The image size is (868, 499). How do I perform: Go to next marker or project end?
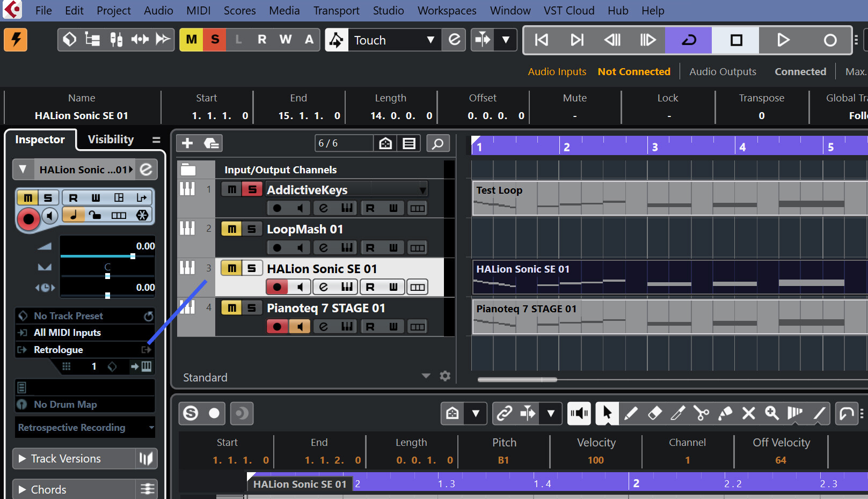click(x=577, y=40)
